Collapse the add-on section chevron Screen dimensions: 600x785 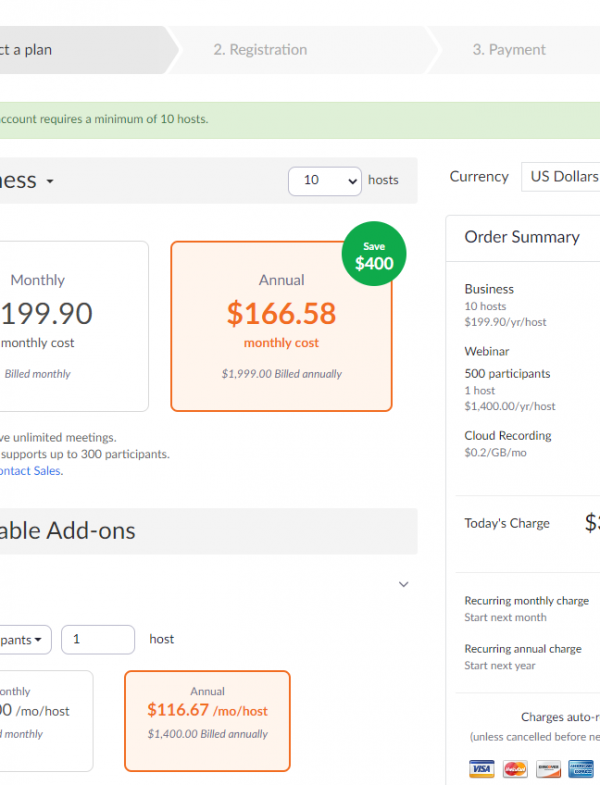coord(404,584)
